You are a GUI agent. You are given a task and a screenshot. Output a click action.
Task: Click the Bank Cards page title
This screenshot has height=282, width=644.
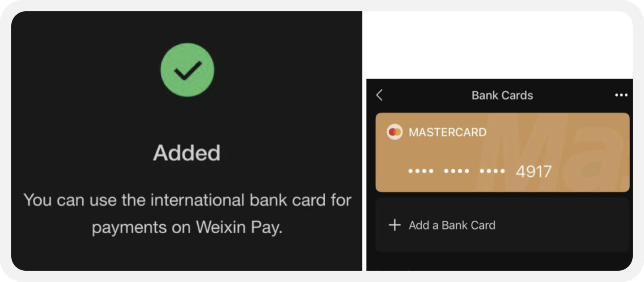[x=502, y=95]
